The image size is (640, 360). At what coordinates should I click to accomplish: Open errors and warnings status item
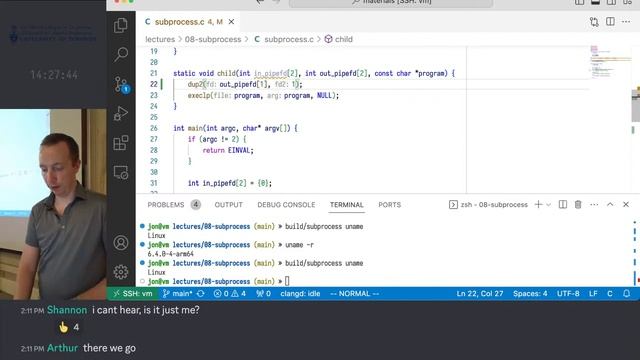(x=230, y=293)
